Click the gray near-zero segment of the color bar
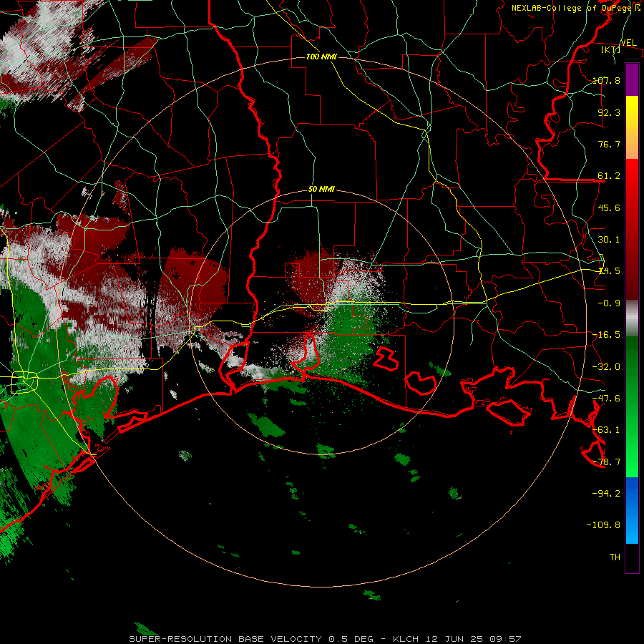The height and width of the screenshot is (644, 644). pyautogui.click(x=632, y=318)
